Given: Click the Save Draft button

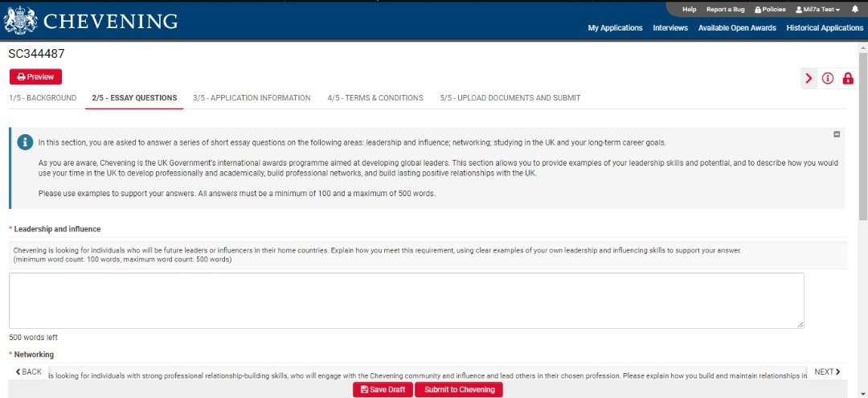Looking at the screenshot, I should [x=383, y=390].
